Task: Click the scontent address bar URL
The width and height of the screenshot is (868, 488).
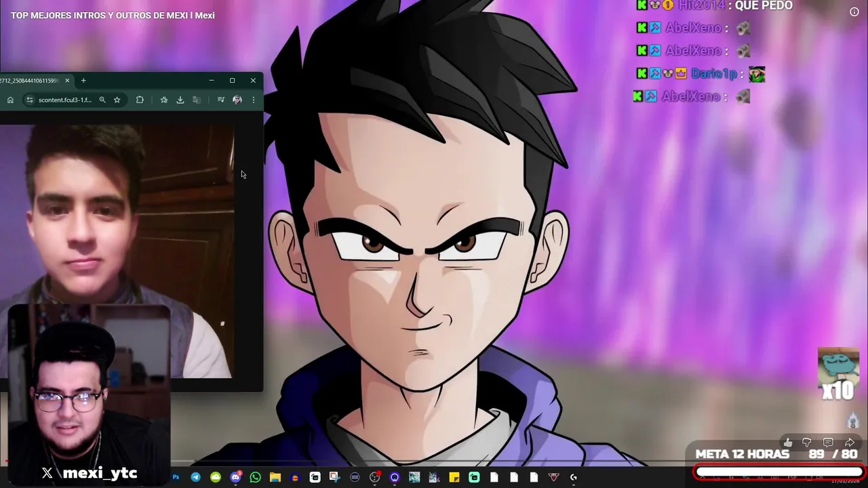Action: [65, 100]
